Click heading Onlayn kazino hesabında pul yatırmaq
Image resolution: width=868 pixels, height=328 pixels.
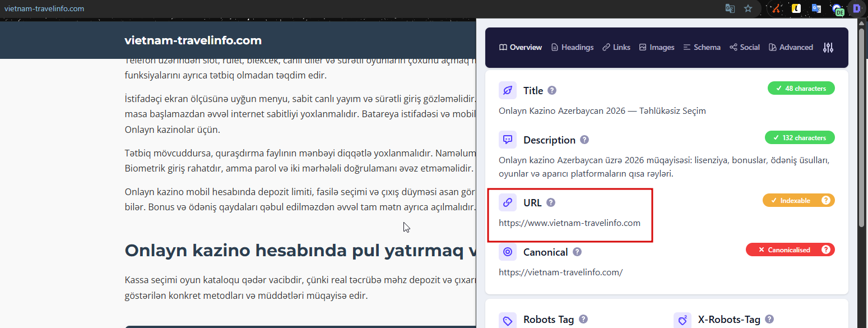(300, 251)
